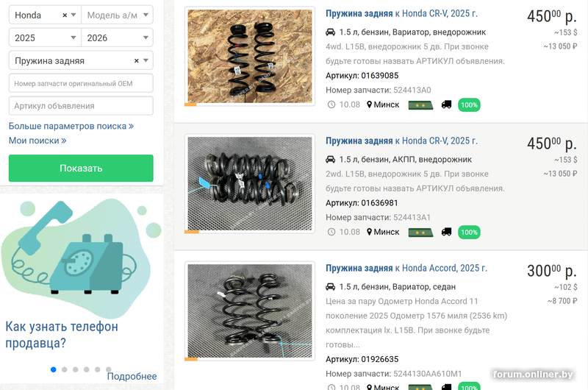Click 100% rating badge, listing 01636981
This screenshot has height=390, width=588.
(x=469, y=233)
